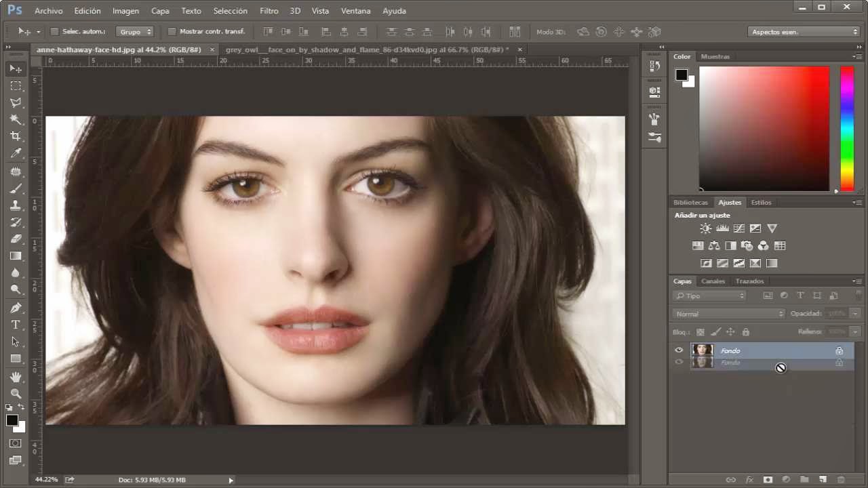Add an Invert adjustment
The height and width of the screenshot is (488, 868).
[706, 264]
